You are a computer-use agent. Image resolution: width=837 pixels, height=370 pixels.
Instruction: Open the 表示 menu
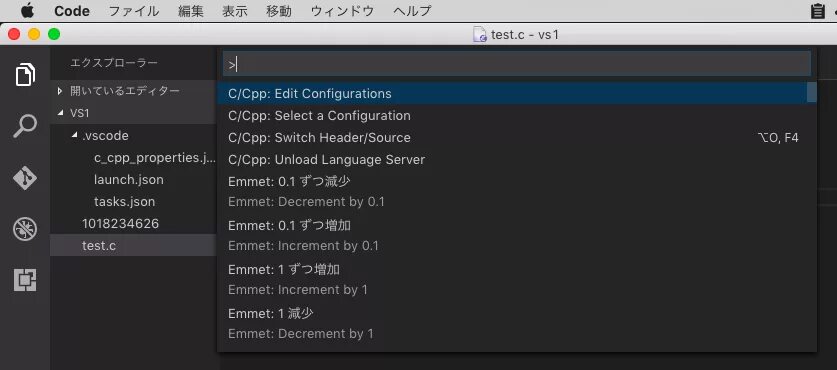click(235, 11)
